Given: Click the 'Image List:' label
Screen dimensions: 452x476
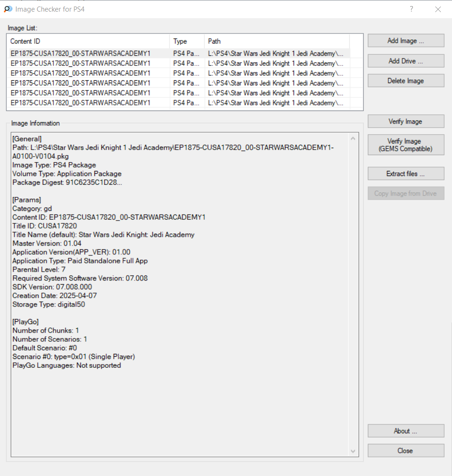Looking at the screenshot, I should (22, 28).
